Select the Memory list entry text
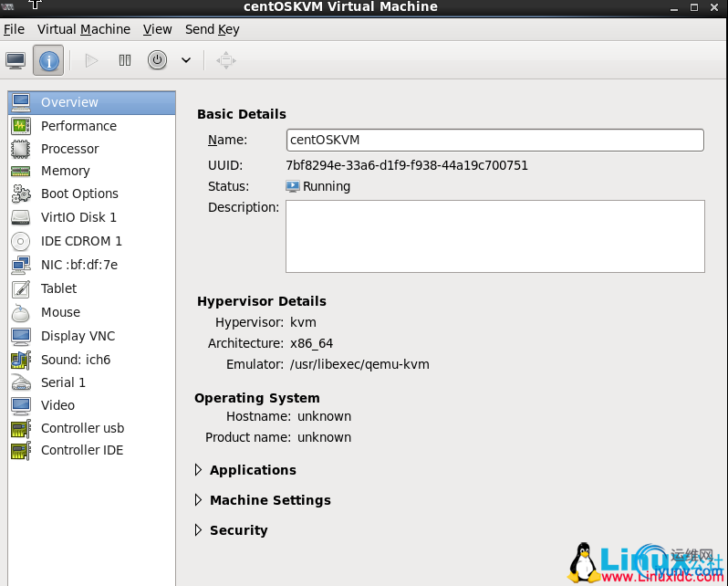This screenshot has width=728, height=586. pos(66,171)
